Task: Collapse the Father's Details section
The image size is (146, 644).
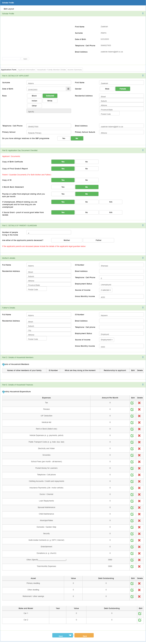Action: point(143,307)
